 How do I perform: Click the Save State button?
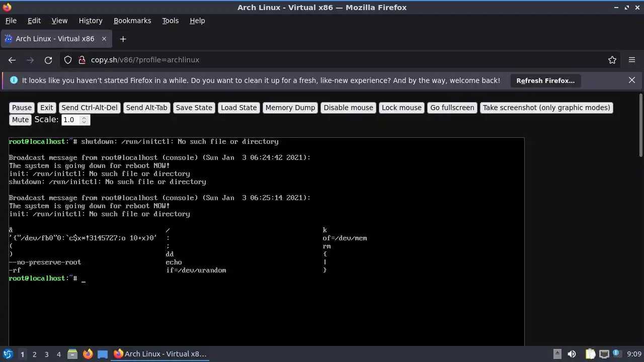click(194, 108)
